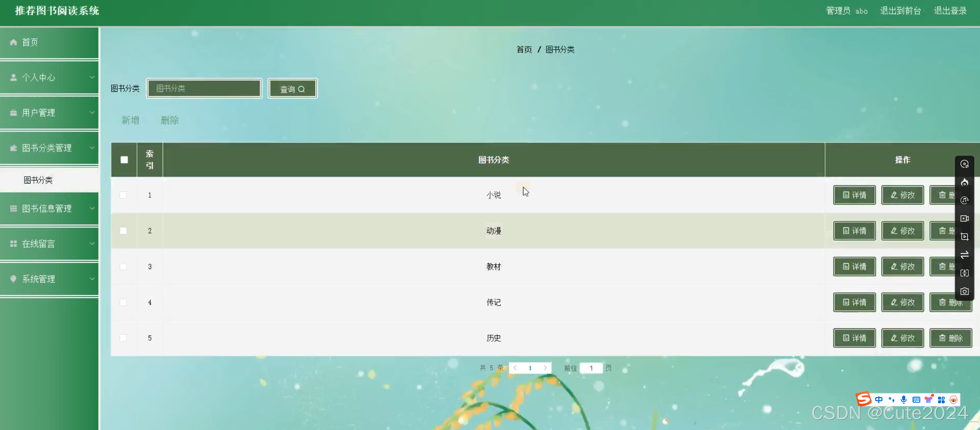Click the 小说 category cell
This screenshot has width=980, height=430.
click(x=493, y=195)
